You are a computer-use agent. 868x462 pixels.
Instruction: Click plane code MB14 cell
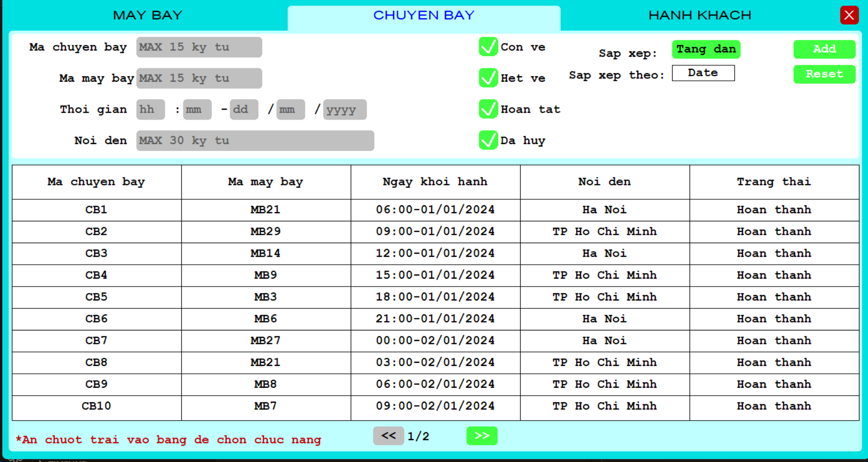(266, 254)
